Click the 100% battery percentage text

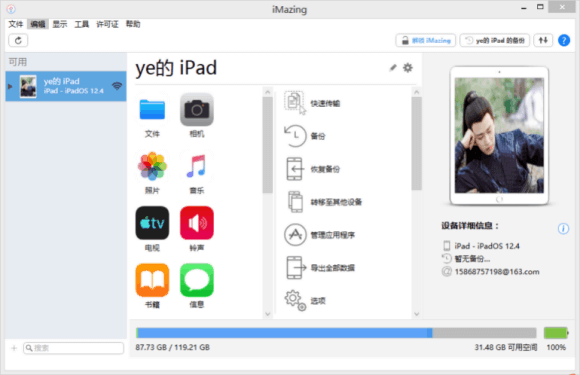(x=556, y=347)
